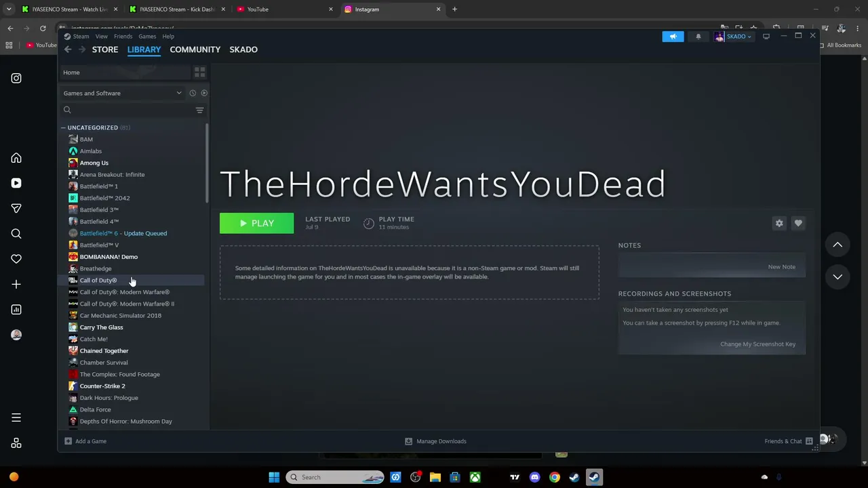Viewport: 868px width, 488px height.
Task: Click the Friends & Chat icon
Action: (x=809, y=441)
